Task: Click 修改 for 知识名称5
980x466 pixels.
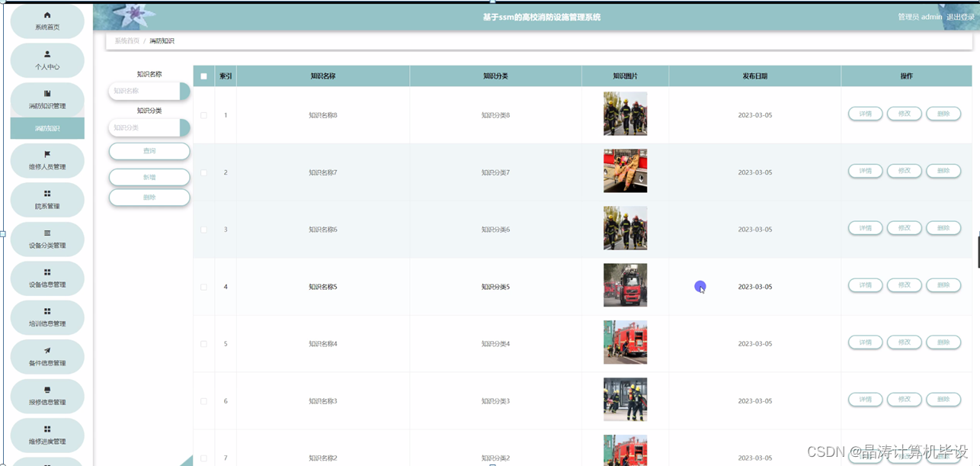Action: coord(905,285)
